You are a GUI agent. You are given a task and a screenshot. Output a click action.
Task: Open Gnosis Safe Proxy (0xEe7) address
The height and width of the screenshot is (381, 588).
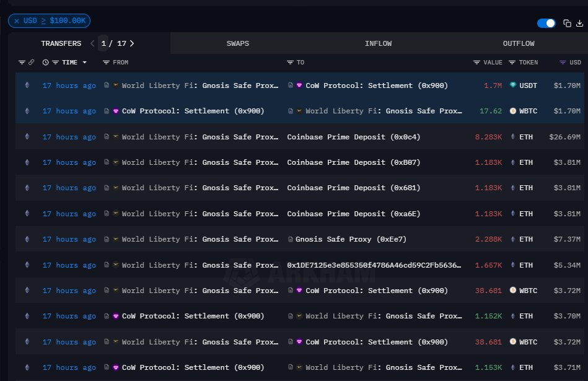coord(351,239)
